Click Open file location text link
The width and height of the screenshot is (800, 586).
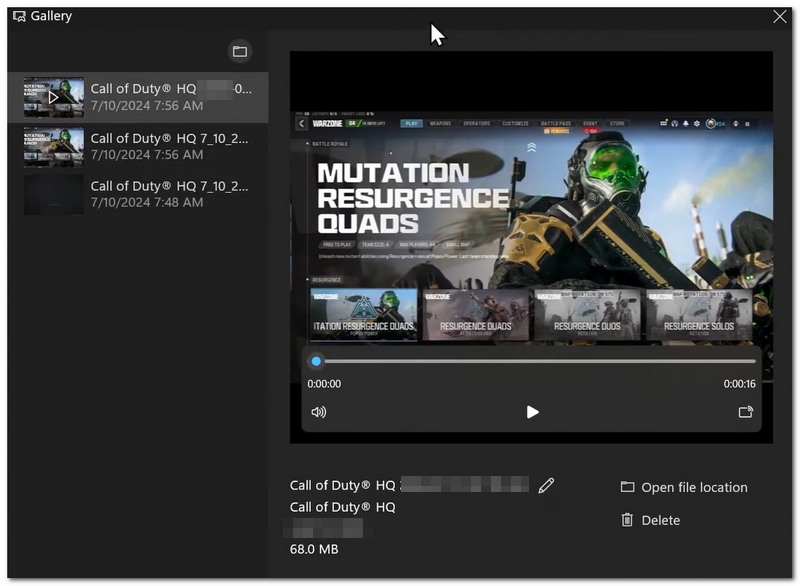[694, 488]
